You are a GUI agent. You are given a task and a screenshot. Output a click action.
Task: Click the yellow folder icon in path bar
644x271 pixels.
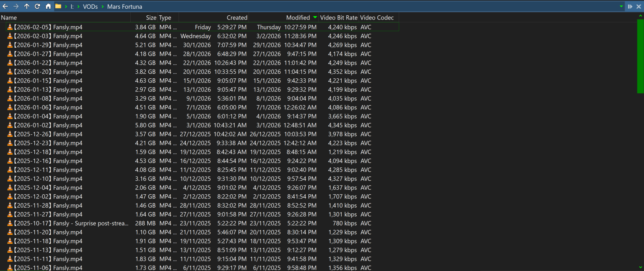tap(58, 6)
